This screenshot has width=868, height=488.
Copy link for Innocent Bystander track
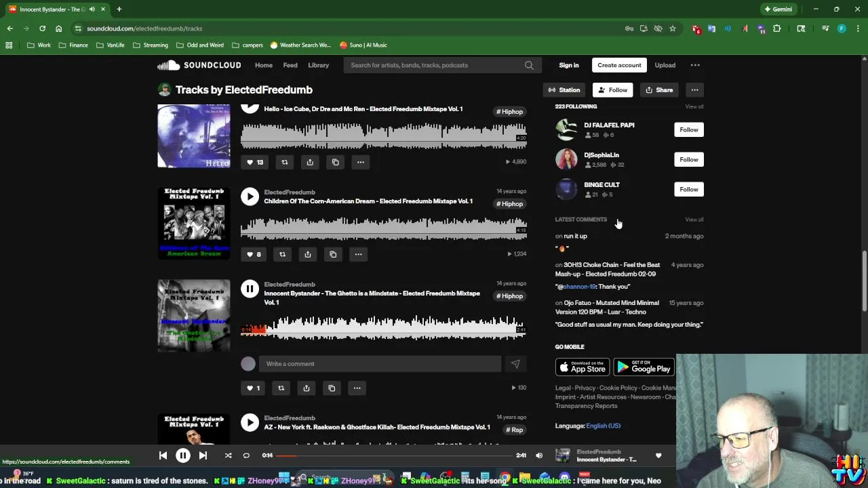(x=331, y=388)
